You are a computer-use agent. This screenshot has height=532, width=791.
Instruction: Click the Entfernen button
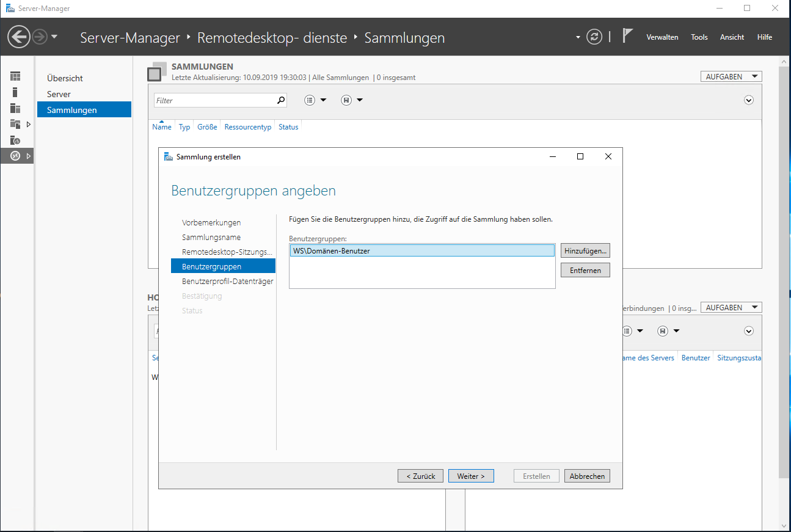point(585,271)
